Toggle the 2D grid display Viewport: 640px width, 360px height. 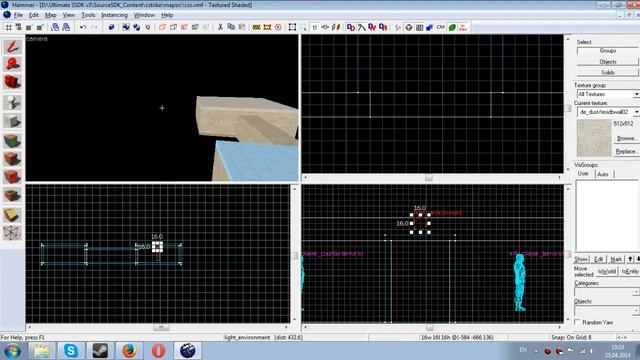[x=8, y=27]
